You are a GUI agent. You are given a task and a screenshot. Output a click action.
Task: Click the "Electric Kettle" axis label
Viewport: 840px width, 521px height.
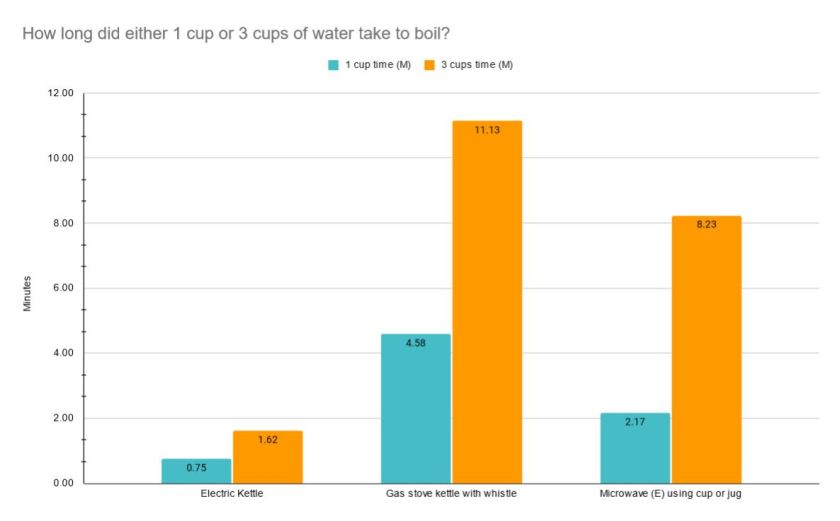231,495
